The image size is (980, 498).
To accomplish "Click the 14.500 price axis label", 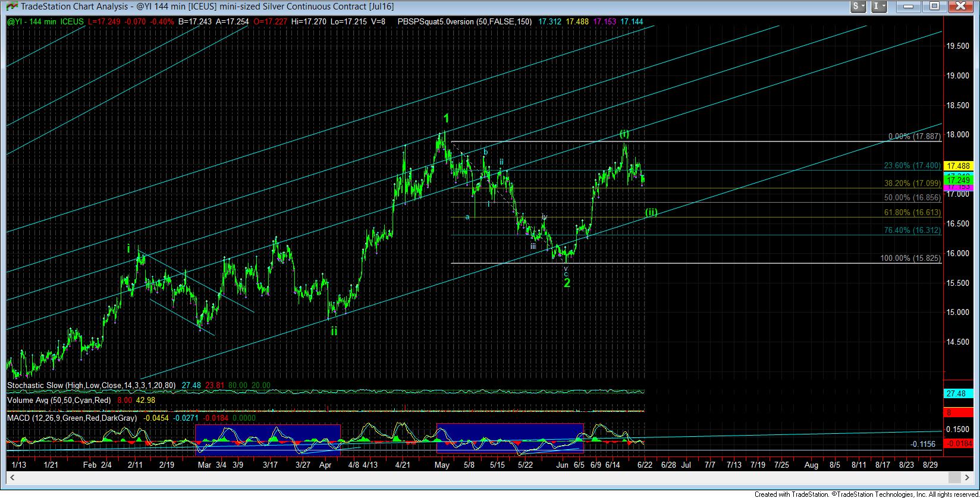I will coord(958,342).
